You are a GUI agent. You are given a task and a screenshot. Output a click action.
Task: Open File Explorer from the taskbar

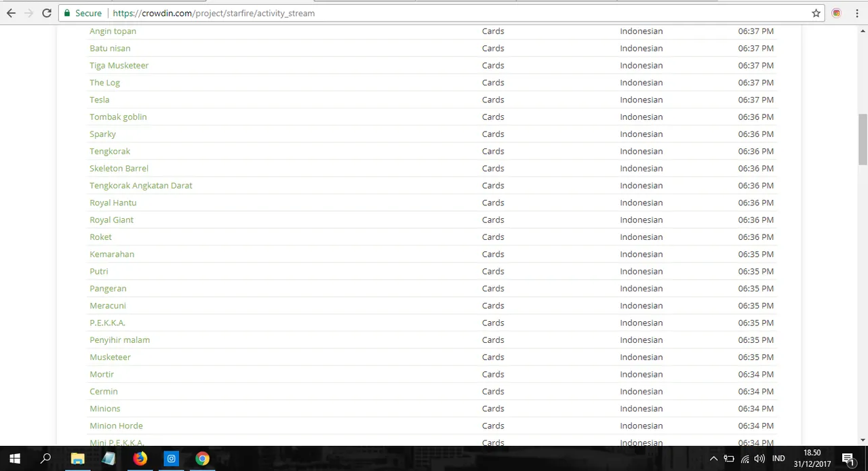point(77,458)
